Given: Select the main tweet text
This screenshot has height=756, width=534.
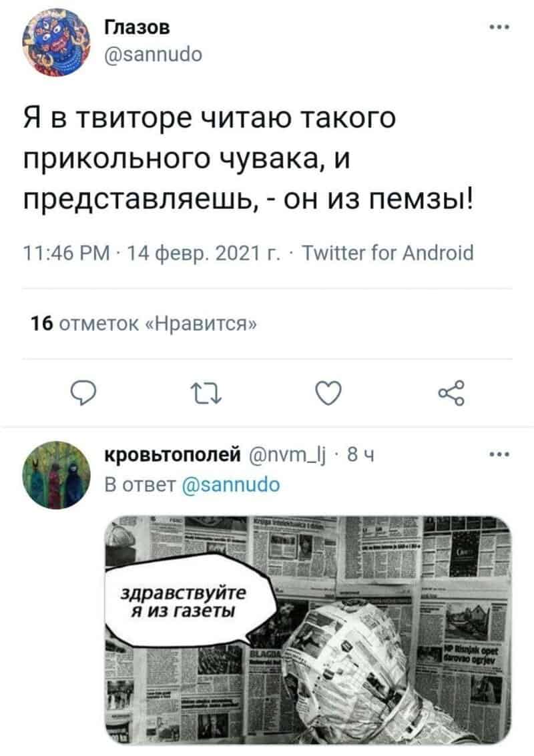Looking at the screenshot, I should click(248, 158).
